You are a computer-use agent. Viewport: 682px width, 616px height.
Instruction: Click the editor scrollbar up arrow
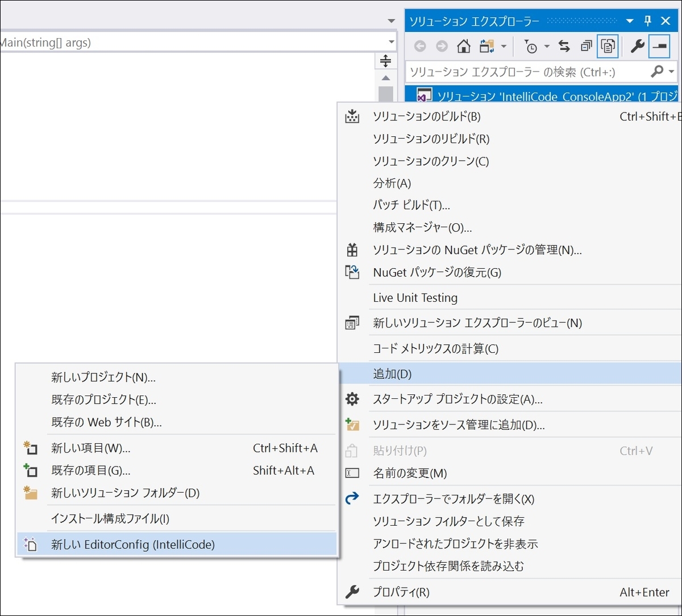[386, 78]
